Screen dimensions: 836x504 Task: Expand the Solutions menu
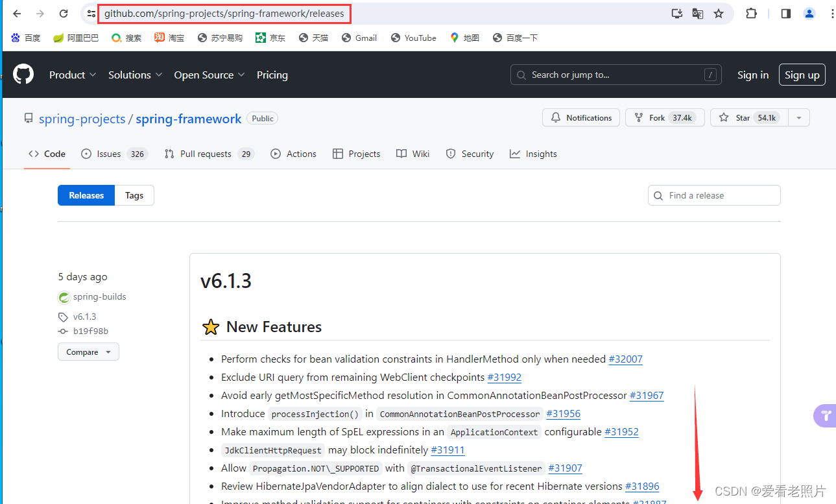[136, 75]
